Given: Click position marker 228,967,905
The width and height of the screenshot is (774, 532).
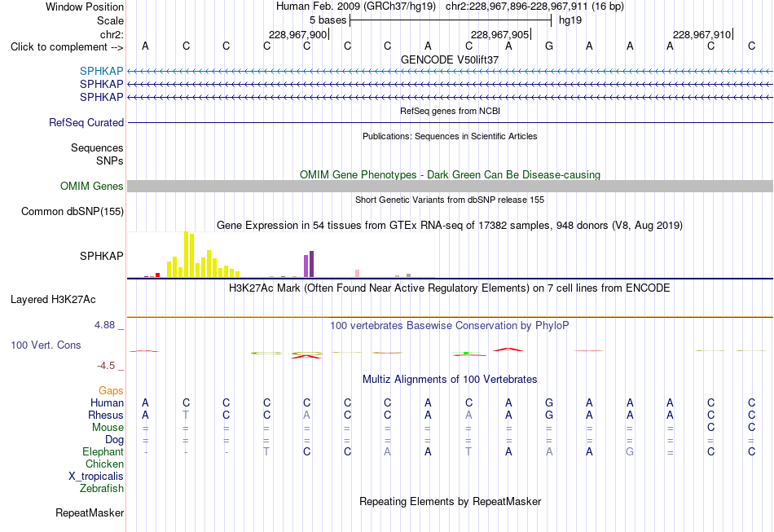Looking at the screenshot, I should 499,34.
